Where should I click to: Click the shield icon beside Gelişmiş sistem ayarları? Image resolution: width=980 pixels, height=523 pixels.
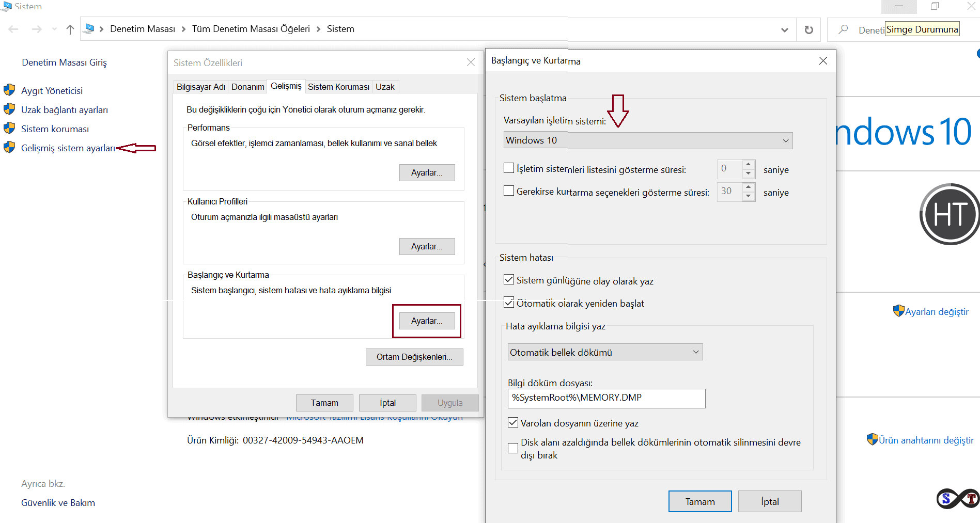[x=9, y=147]
